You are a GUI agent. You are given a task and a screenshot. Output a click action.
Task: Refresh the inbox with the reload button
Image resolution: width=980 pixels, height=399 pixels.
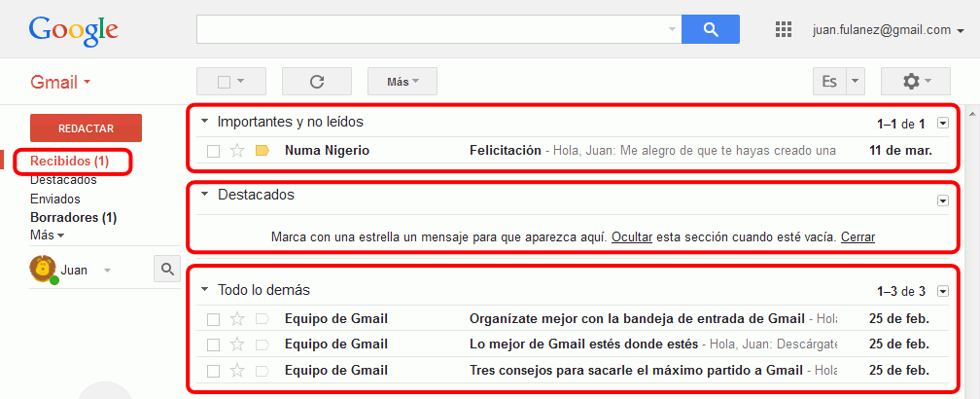317,82
